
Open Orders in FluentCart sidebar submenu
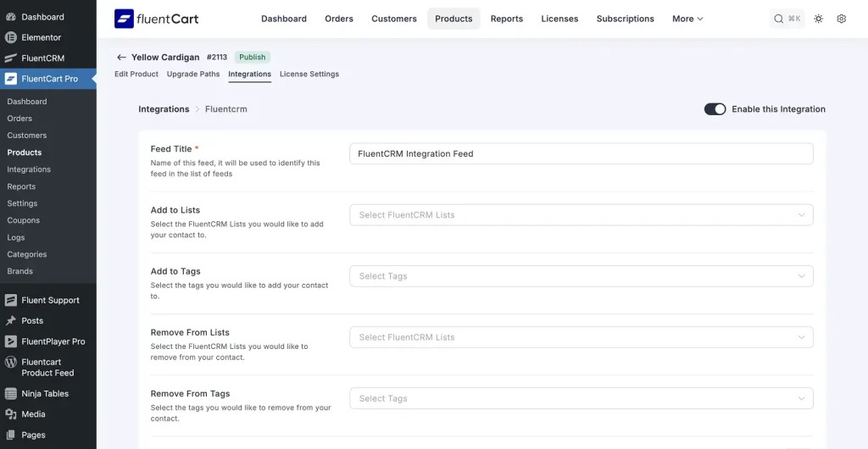(19, 119)
